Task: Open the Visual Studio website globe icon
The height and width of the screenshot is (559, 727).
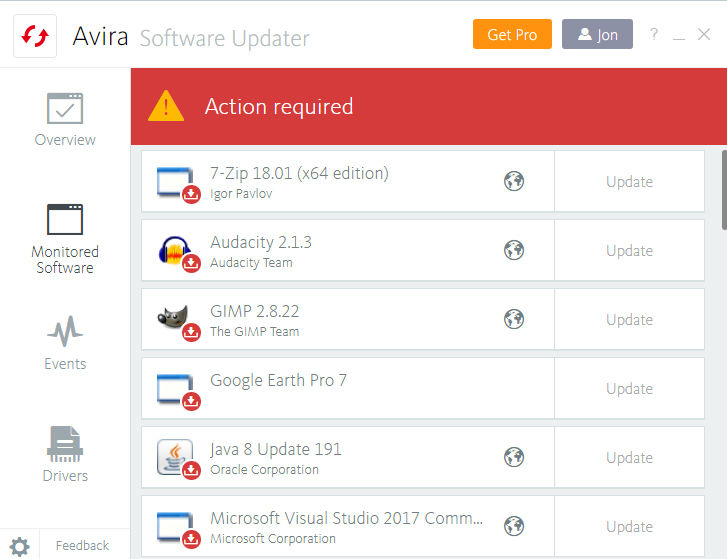Action: click(x=514, y=527)
